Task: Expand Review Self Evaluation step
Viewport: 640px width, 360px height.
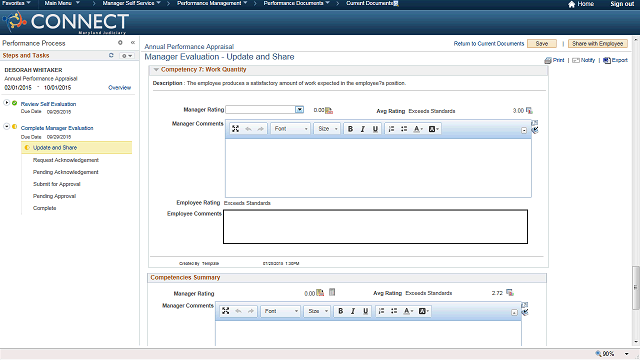Action: tap(7, 102)
